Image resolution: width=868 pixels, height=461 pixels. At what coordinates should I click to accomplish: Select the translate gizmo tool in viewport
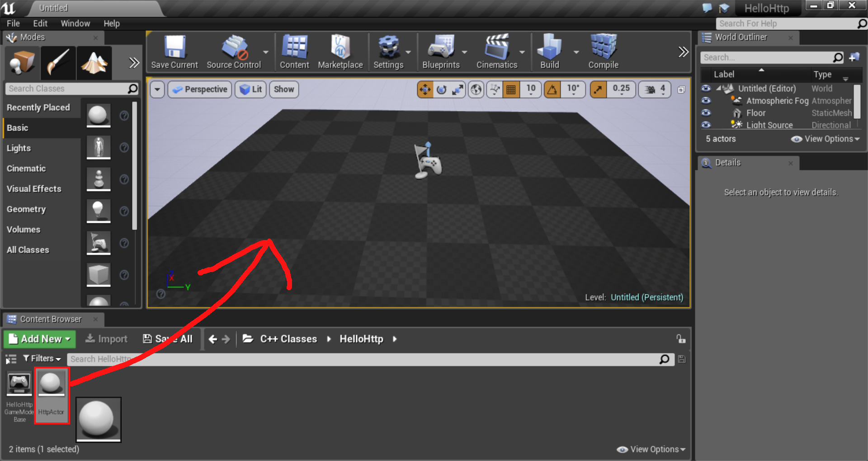425,89
